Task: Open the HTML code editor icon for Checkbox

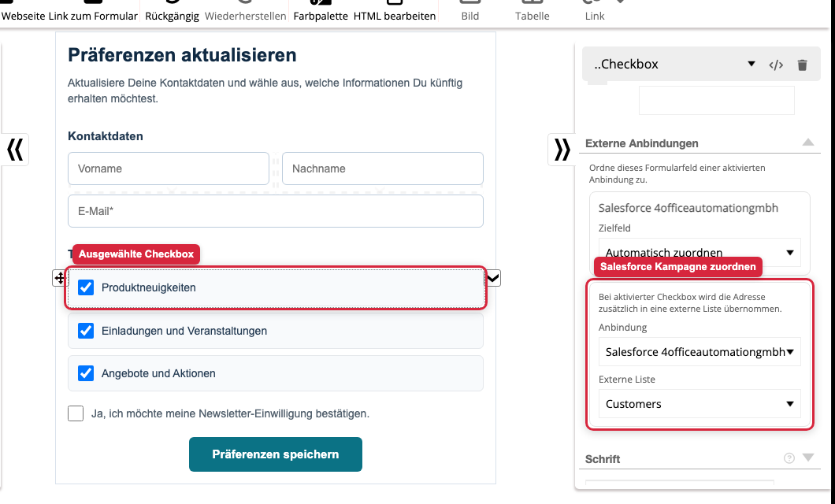Action: point(776,65)
